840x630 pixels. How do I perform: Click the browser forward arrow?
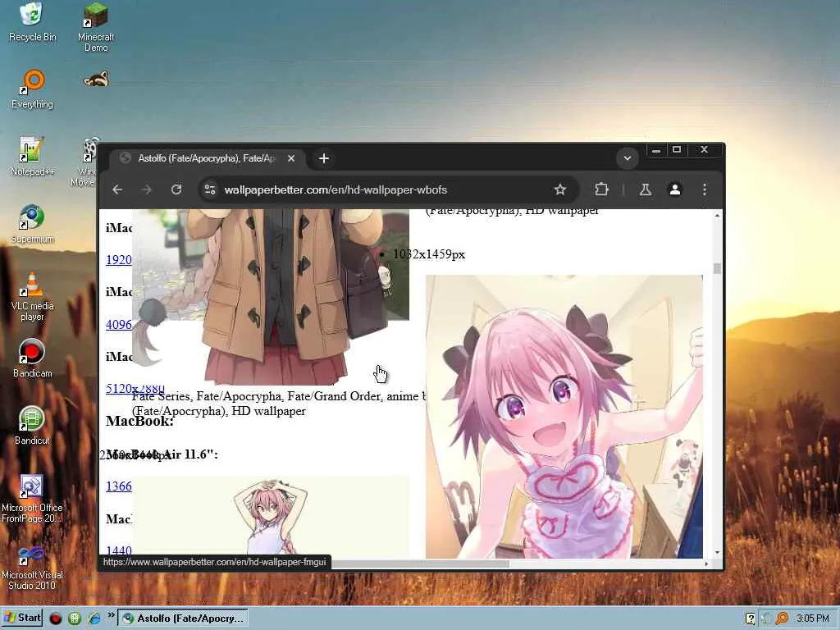[146, 189]
